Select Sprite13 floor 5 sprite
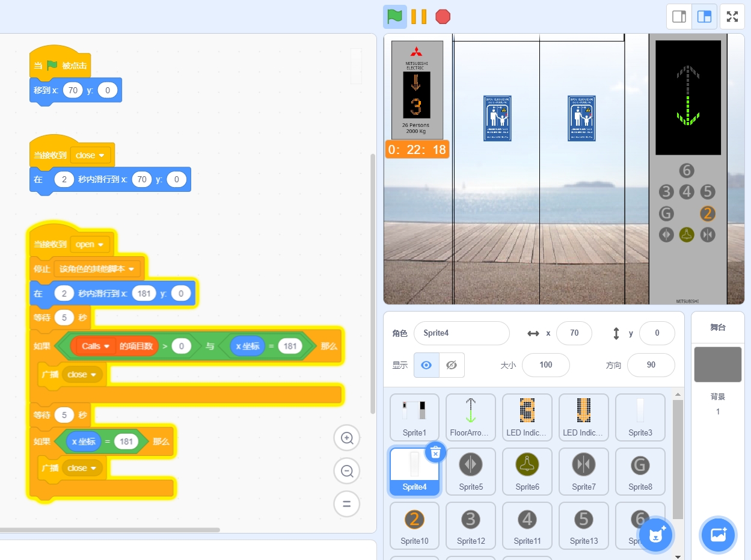751x560 pixels. coord(584,525)
